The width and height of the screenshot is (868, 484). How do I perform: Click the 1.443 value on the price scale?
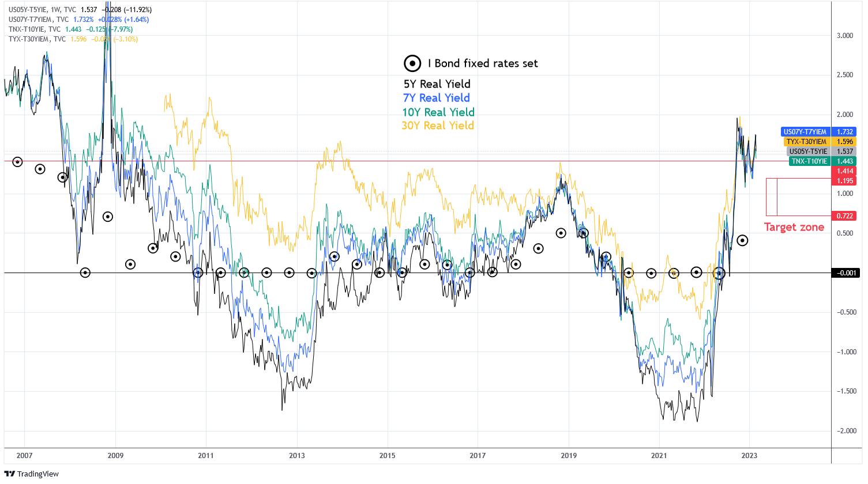coord(845,161)
